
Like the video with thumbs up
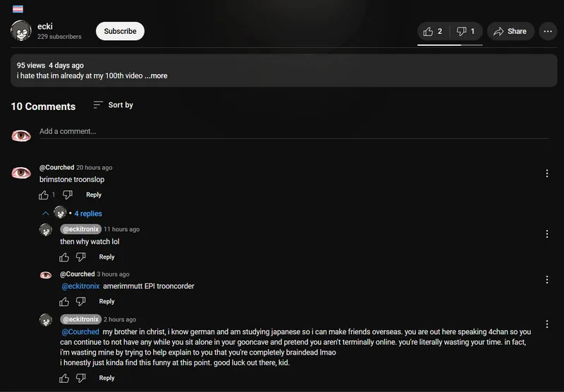(433, 31)
